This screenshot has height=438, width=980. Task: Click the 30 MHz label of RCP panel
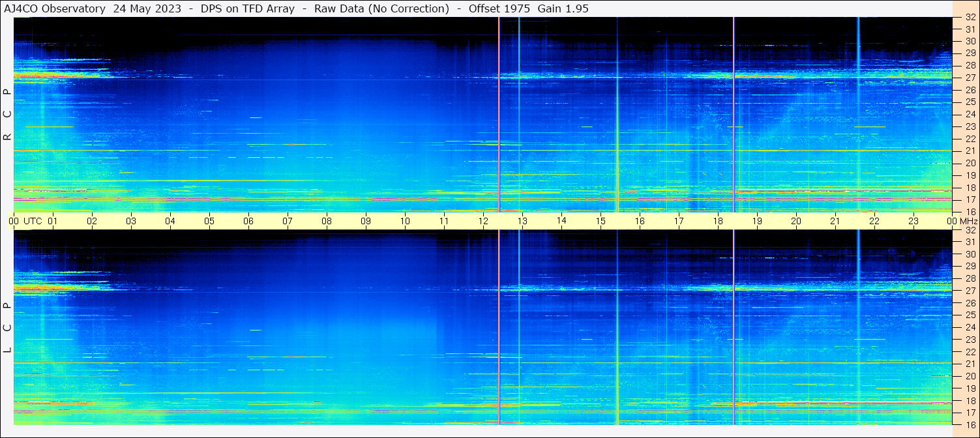pos(970,42)
